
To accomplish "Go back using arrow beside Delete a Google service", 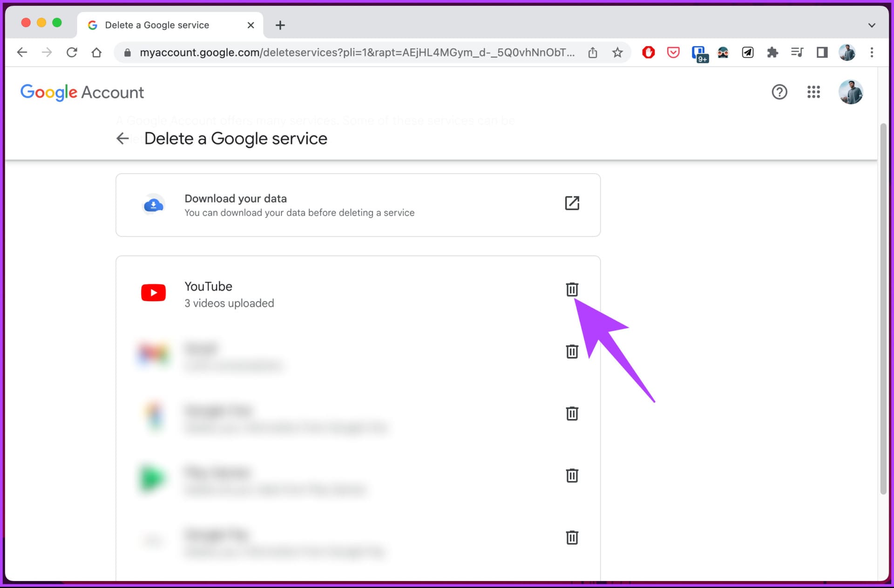I will tap(122, 138).
